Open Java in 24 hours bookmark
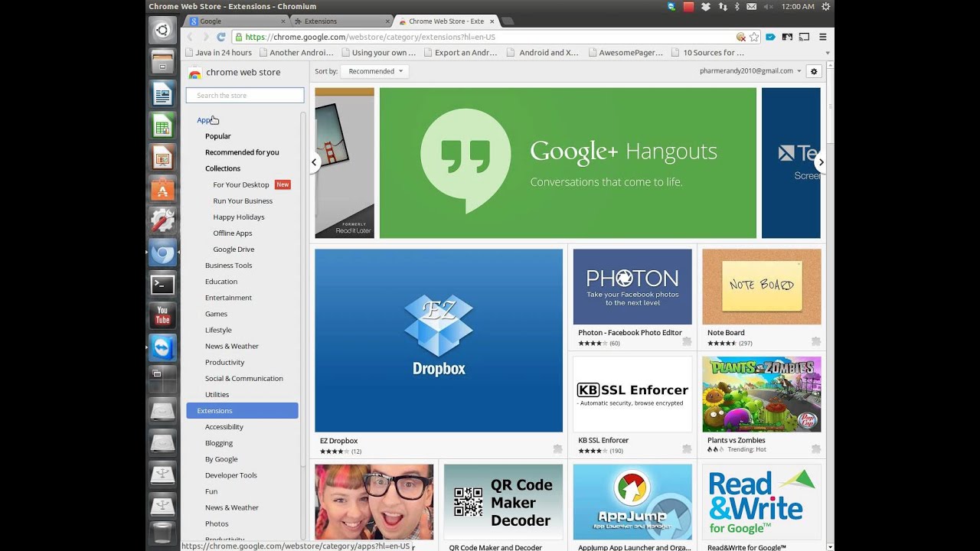This screenshot has height=551, width=980. pyautogui.click(x=219, y=53)
